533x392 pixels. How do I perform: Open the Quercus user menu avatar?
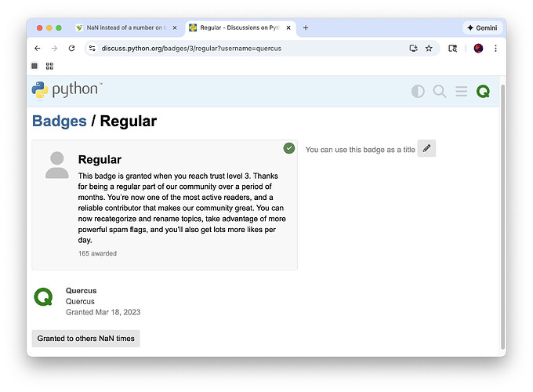click(x=483, y=91)
